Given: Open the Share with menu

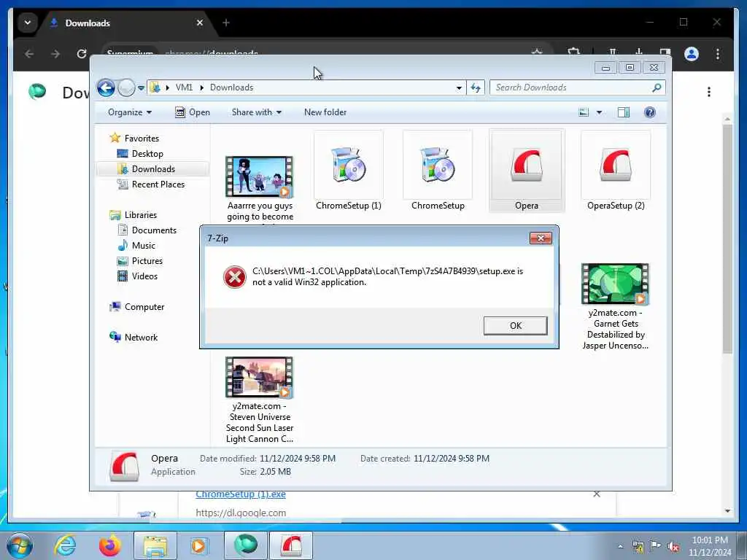Looking at the screenshot, I should click(256, 112).
